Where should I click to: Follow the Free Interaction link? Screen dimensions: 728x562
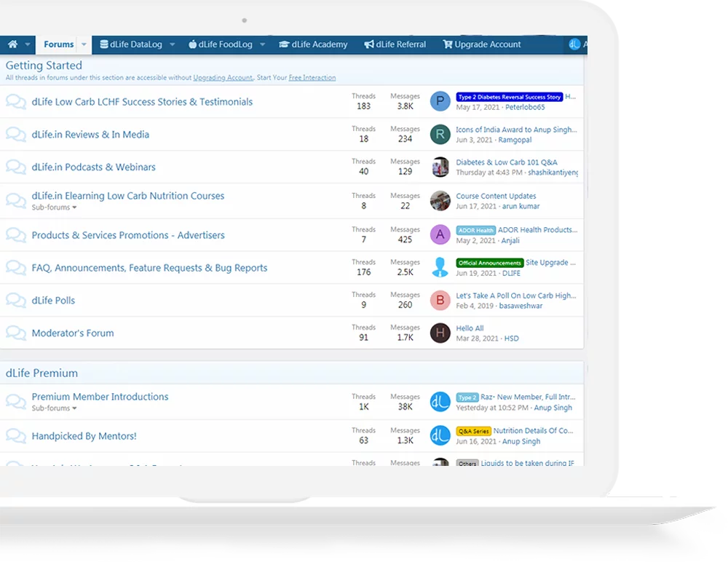pyautogui.click(x=312, y=78)
